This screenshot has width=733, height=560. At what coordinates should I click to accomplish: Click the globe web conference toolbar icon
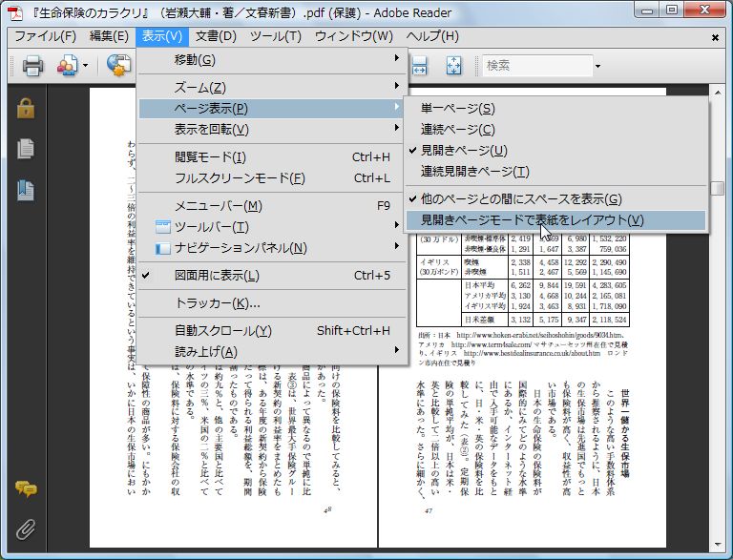118,66
